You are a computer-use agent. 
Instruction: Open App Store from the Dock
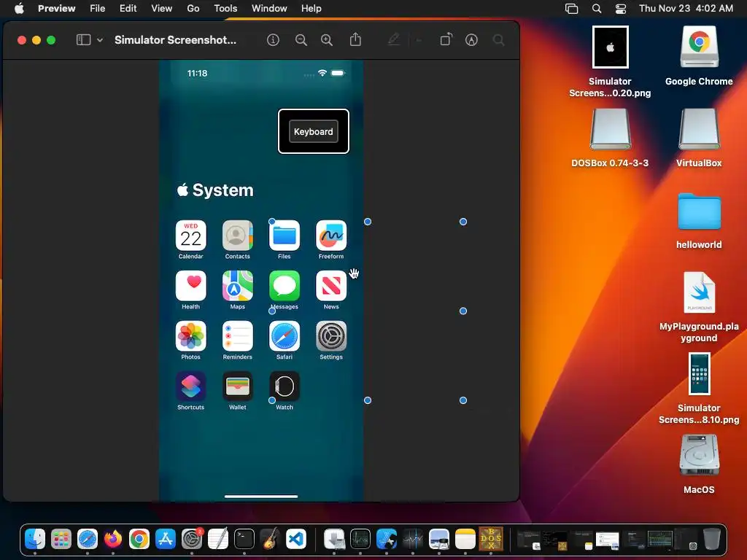[x=166, y=539]
